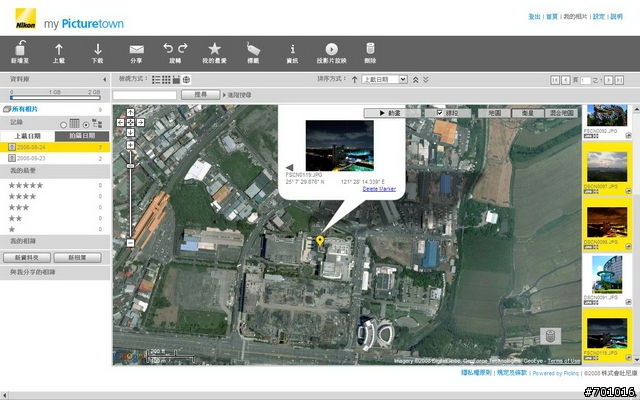Start the 投影片放映 slideshow icon
The image size is (640, 400).
331,49
